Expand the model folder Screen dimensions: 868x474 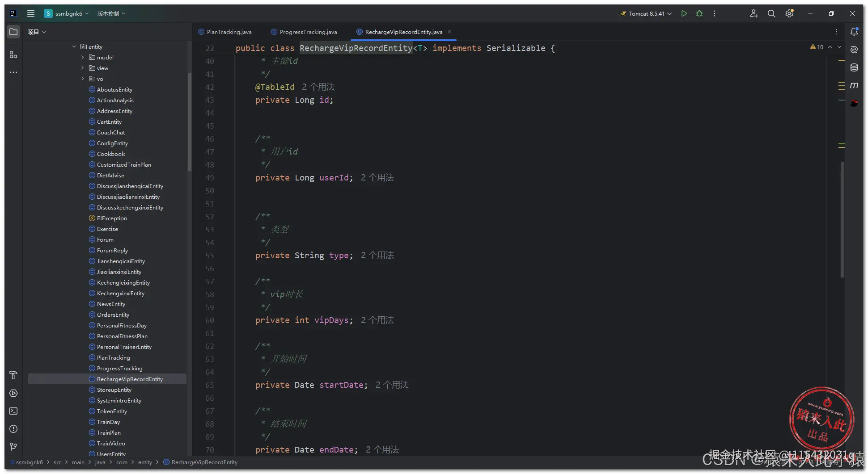[x=83, y=57]
